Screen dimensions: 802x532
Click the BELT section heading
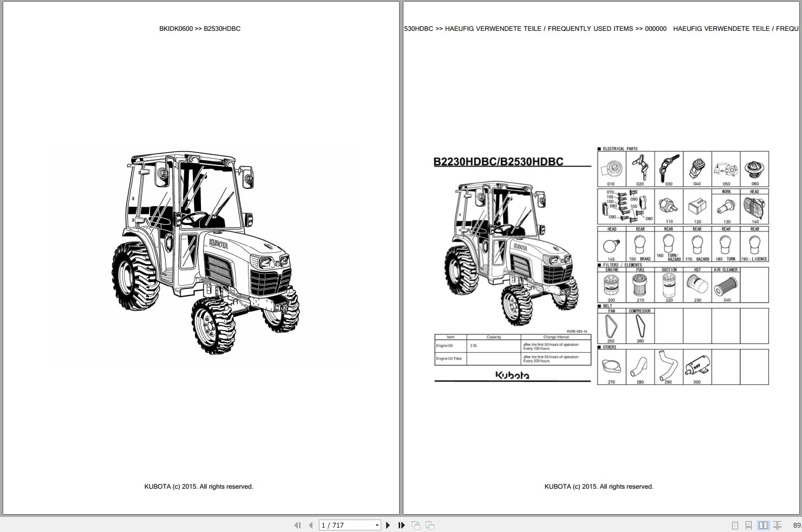point(608,306)
